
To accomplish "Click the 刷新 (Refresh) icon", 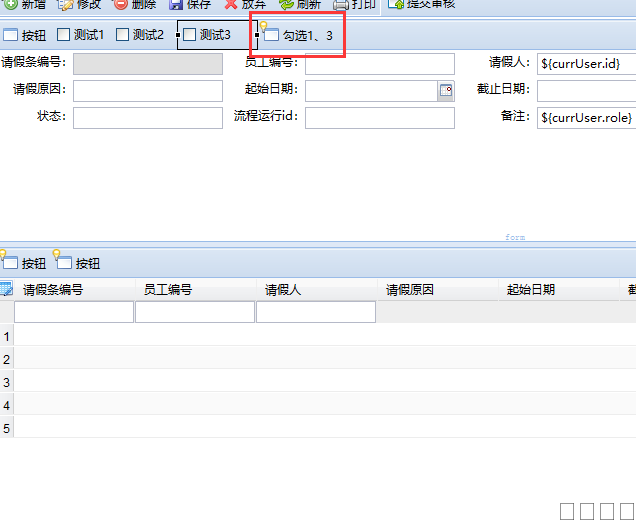I will click(x=285, y=4).
